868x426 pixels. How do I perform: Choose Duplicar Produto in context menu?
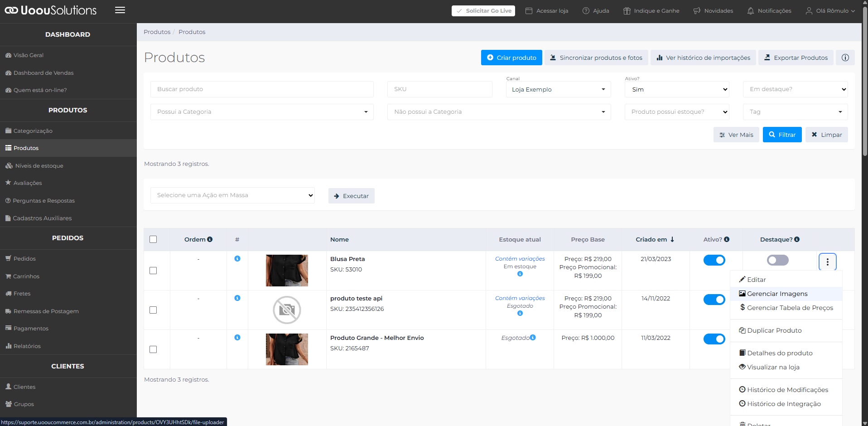[x=786, y=330]
